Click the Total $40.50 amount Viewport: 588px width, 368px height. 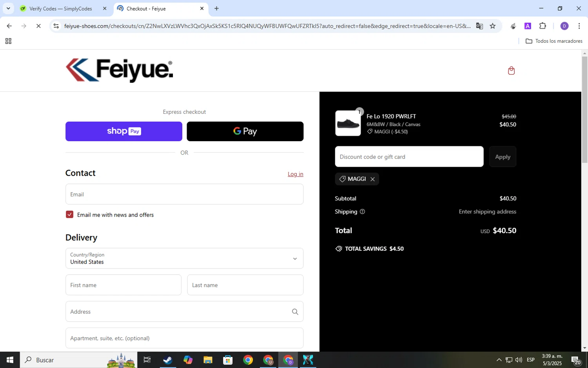(x=505, y=231)
